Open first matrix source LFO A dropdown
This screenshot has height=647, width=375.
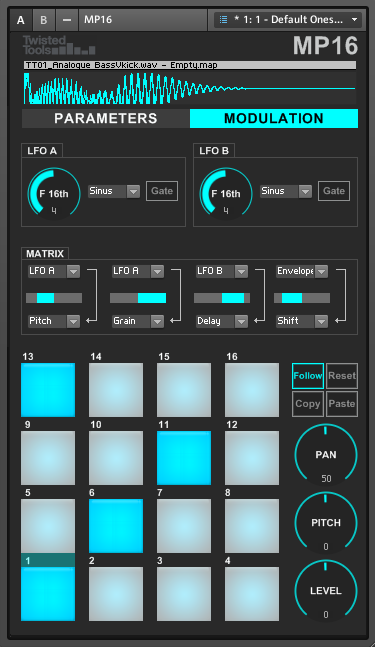[54, 271]
